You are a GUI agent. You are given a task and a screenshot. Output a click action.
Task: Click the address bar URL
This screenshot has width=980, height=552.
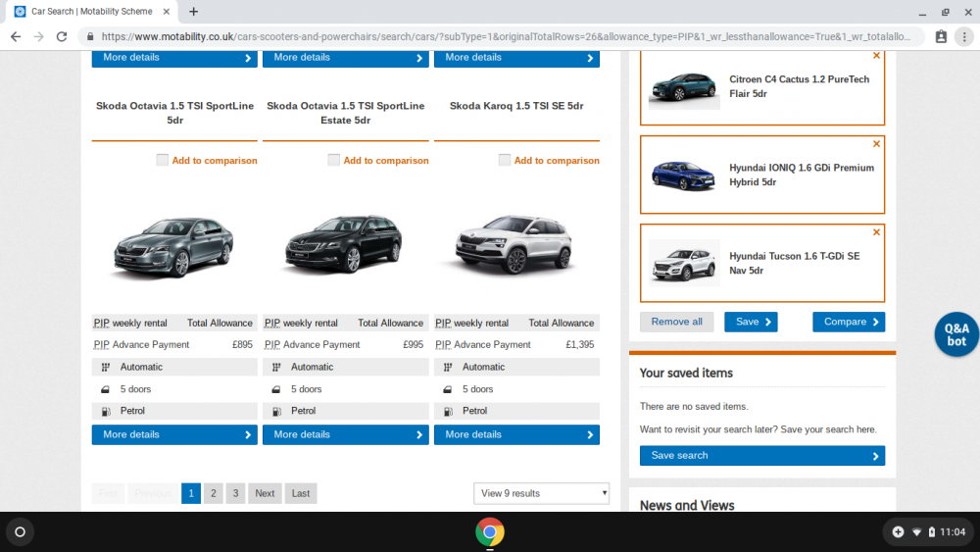point(506,37)
